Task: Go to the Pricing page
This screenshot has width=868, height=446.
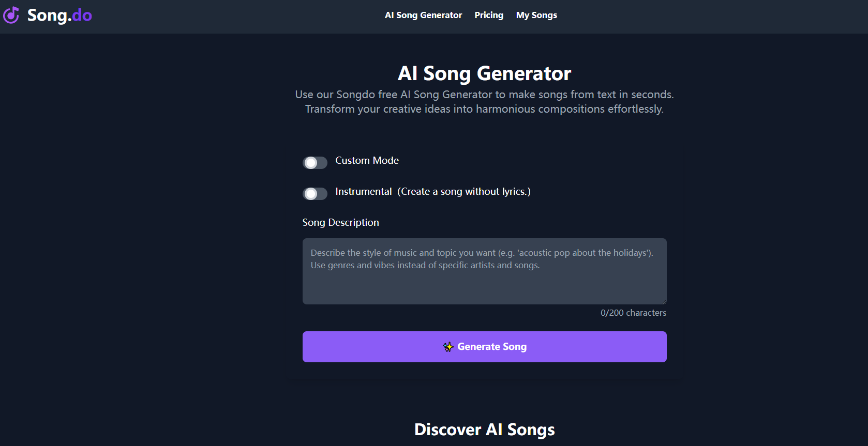Action: point(489,16)
